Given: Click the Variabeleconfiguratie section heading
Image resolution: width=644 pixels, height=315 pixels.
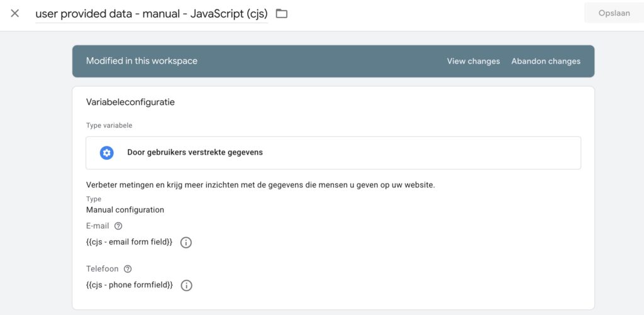Looking at the screenshot, I should (130, 102).
